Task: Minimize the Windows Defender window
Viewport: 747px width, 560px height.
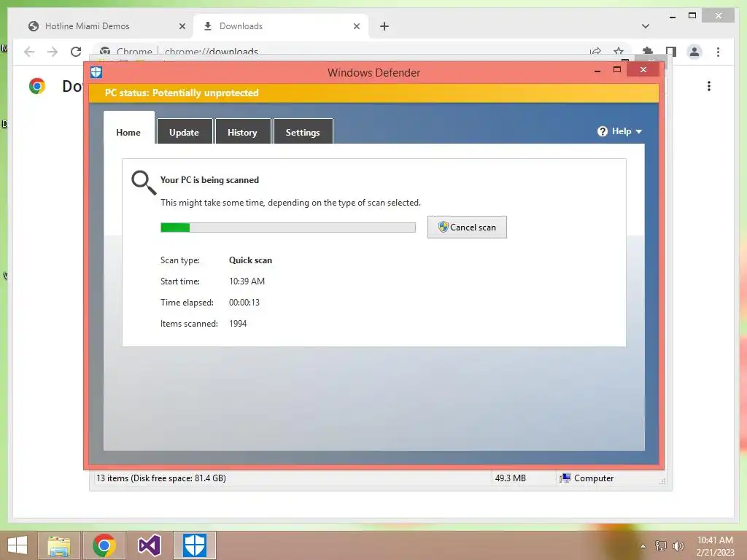Action: pos(597,70)
